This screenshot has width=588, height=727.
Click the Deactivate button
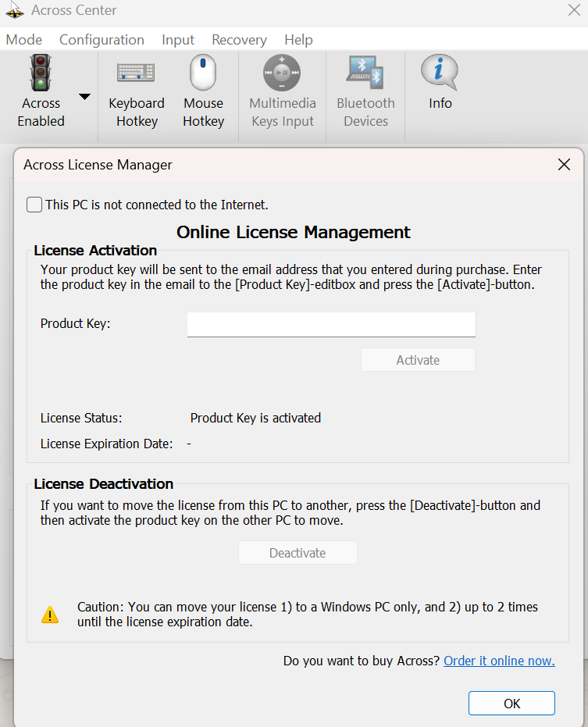(x=298, y=553)
